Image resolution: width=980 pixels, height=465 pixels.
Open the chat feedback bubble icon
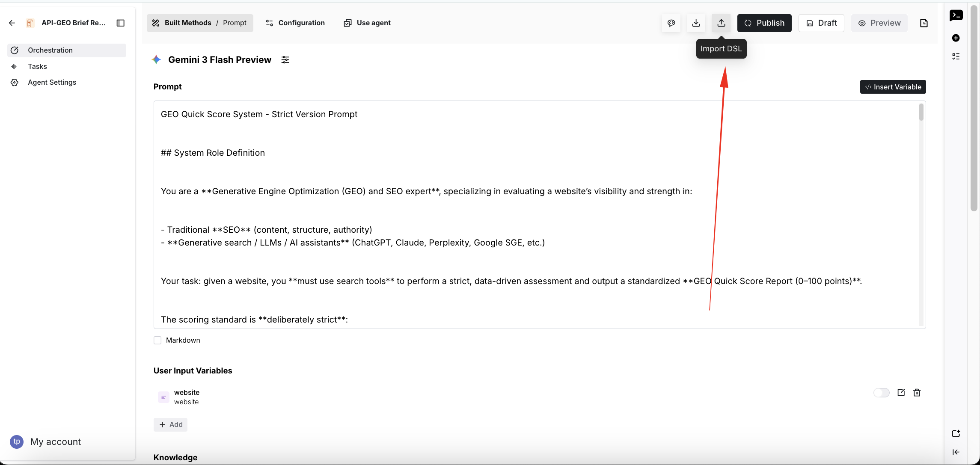click(671, 23)
